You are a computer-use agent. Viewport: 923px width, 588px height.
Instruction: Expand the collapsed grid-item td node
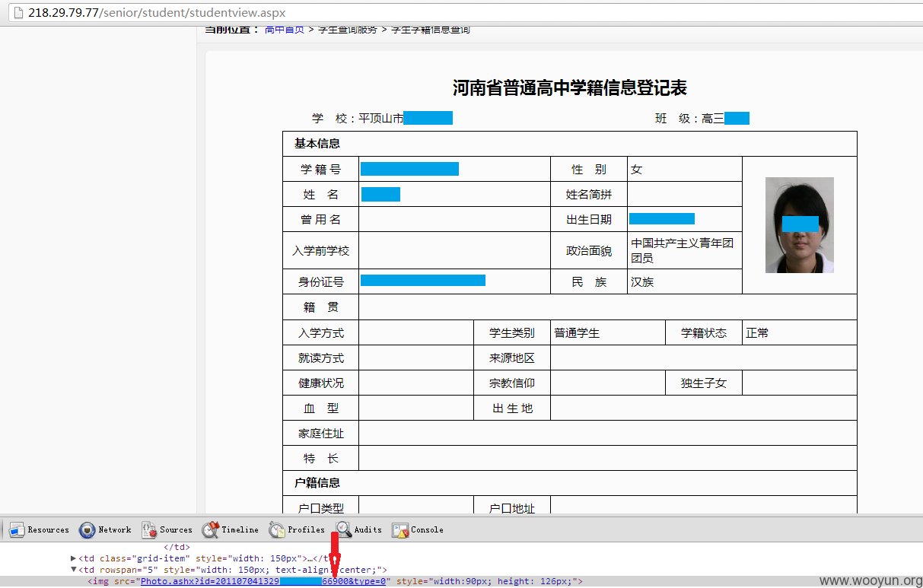[74, 558]
